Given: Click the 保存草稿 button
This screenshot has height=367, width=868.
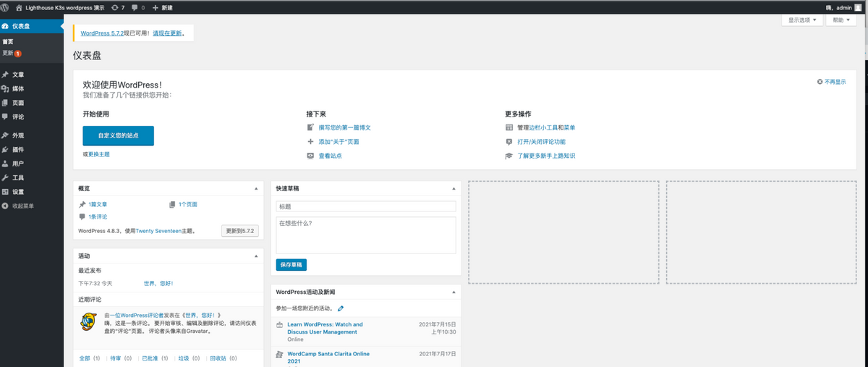Looking at the screenshot, I should (291, 265).
